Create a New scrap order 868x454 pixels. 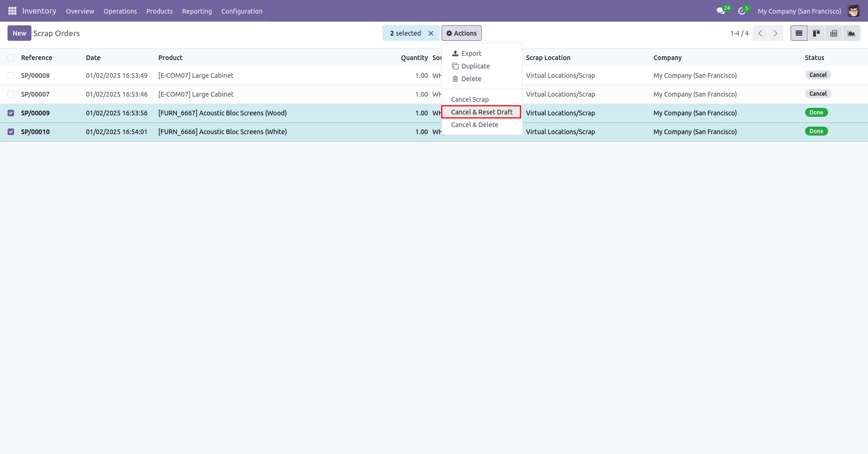pos(19,33)
